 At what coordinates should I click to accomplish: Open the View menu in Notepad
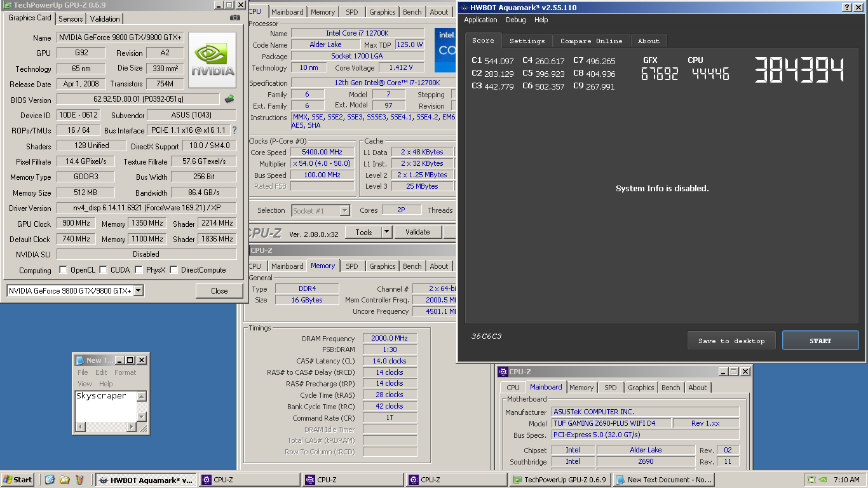click(85, 384)
